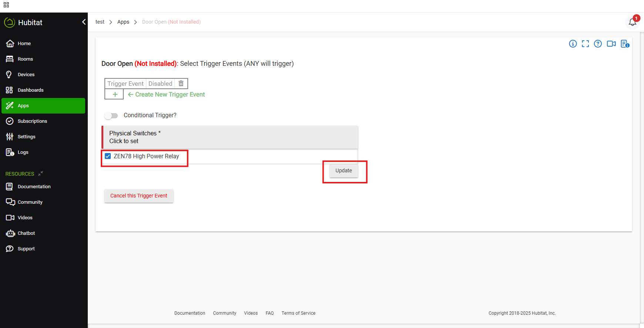Click the plus button to add trigger

(115, 95)
